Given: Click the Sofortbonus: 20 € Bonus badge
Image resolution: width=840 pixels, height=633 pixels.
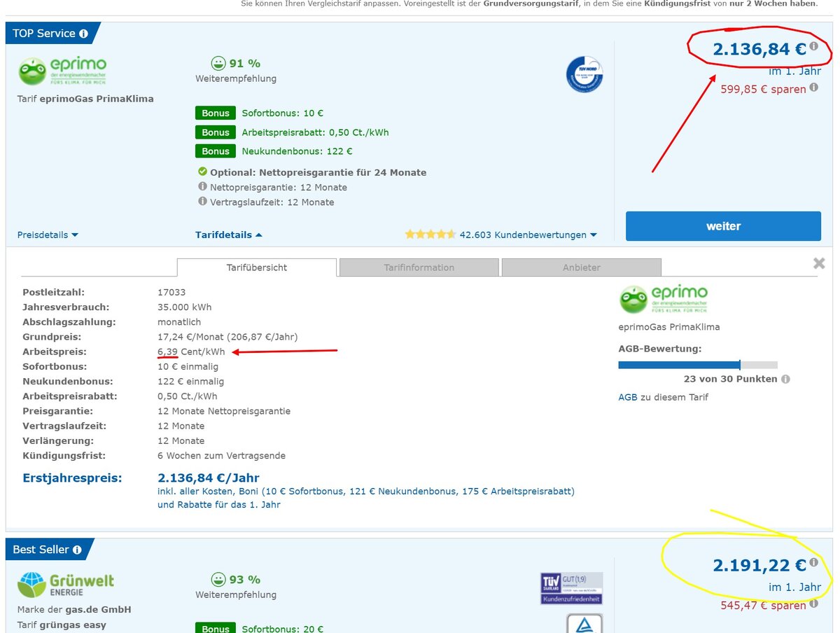Looking at the screenshot, I should tap(216, 629).
